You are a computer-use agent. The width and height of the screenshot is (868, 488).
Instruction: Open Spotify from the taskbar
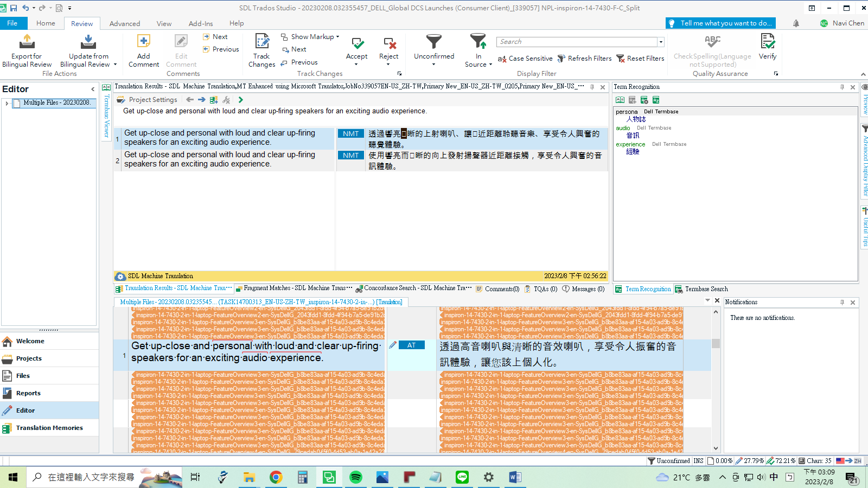[x=356, y=477]
